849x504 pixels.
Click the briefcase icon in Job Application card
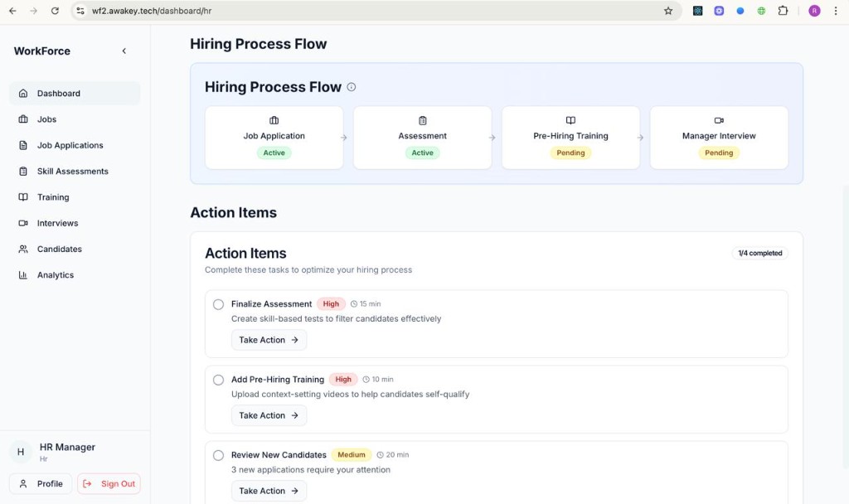coord(274,120)
